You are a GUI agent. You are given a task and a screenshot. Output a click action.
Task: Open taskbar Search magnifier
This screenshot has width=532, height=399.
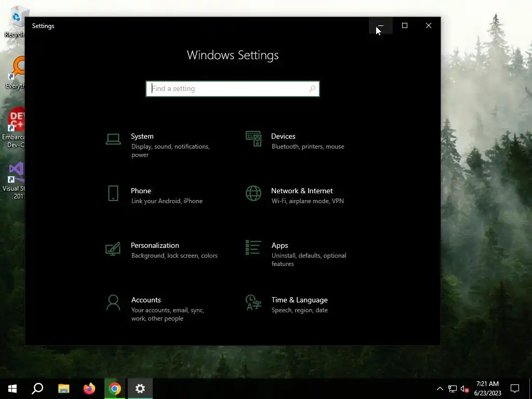coord(37,389)
